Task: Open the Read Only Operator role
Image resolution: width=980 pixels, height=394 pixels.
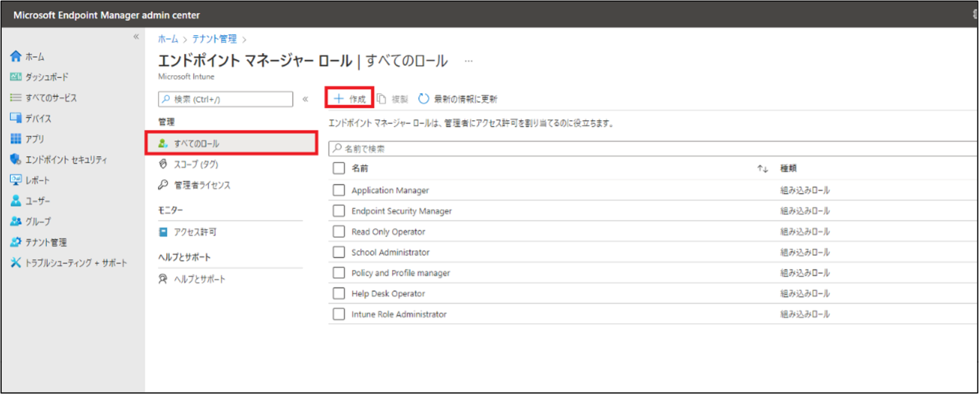Action: 388,232
